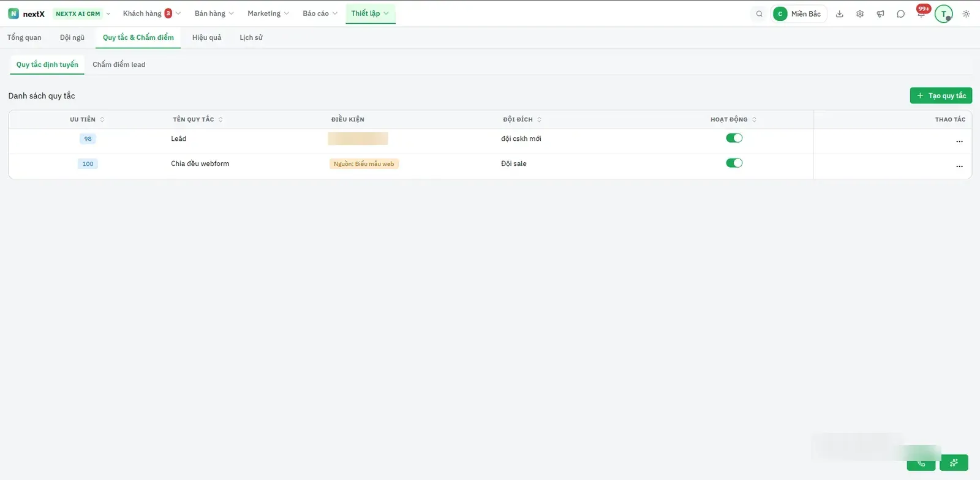This screenshot has height=480, width=980.
Task: Click the green phone call button
Action: pyautogui.click(x=921, y=463)
